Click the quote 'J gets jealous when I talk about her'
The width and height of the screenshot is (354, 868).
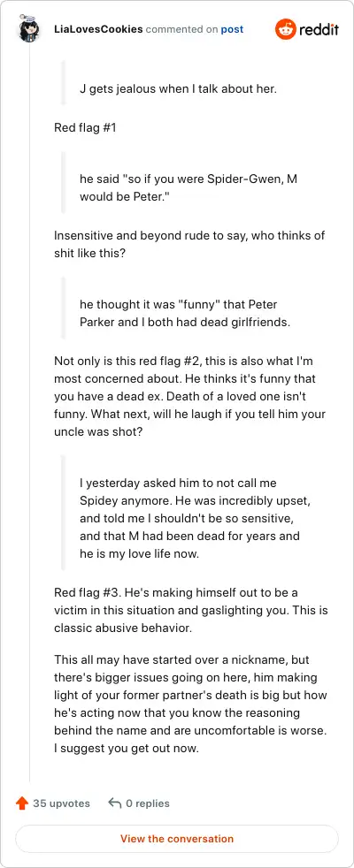(178, 88)
